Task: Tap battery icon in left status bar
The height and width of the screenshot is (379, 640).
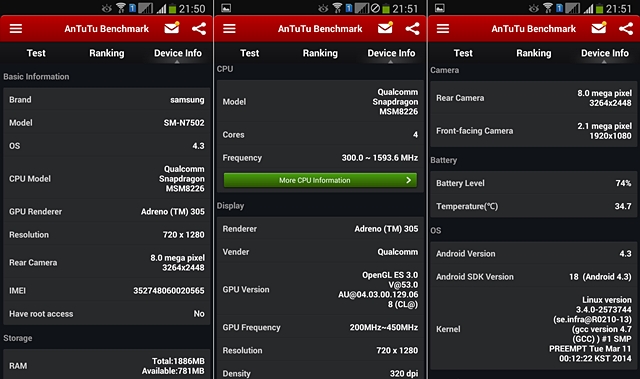Action: (173, 9)
